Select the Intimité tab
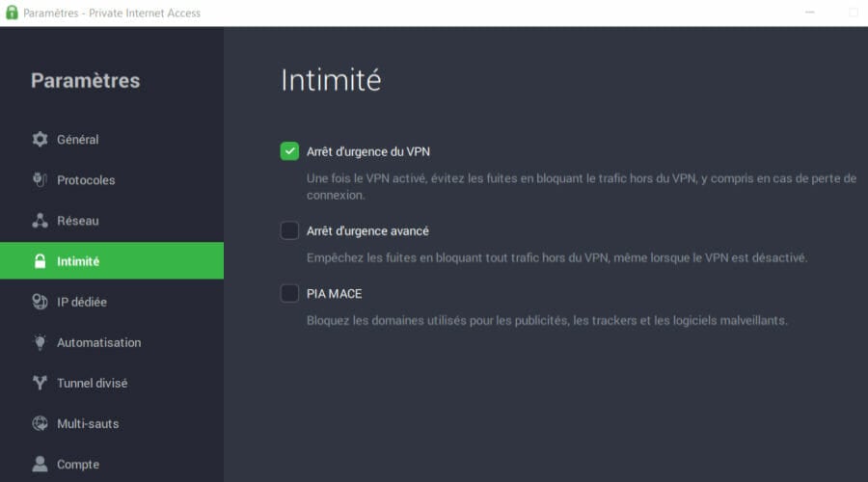Image resolution: width=868 pixels, height=482 pixels. pyautogui.click(x=112, y=260)
